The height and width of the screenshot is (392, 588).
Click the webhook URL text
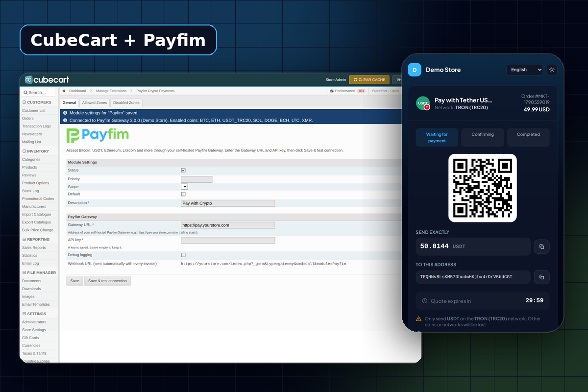[264, 264]
